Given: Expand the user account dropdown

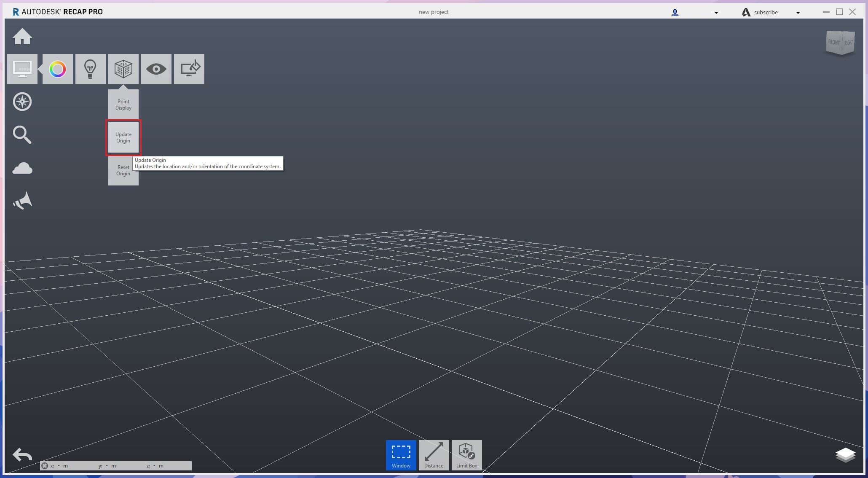Looking at the screenshot, I should pos(716,13).
